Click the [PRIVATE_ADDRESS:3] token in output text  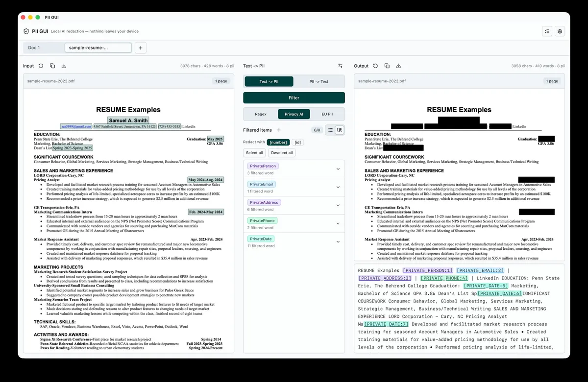point(385,278)
